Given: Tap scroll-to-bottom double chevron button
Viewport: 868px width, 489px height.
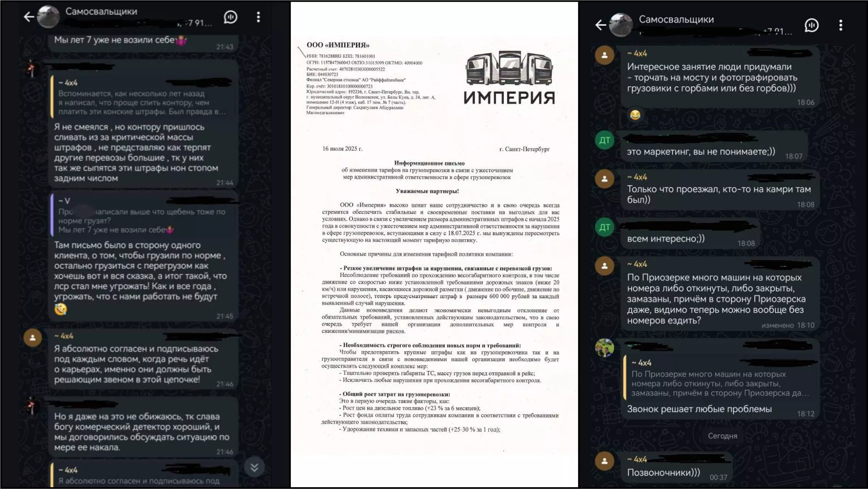Looking at the screenshot, I should [x=254, y=467].
